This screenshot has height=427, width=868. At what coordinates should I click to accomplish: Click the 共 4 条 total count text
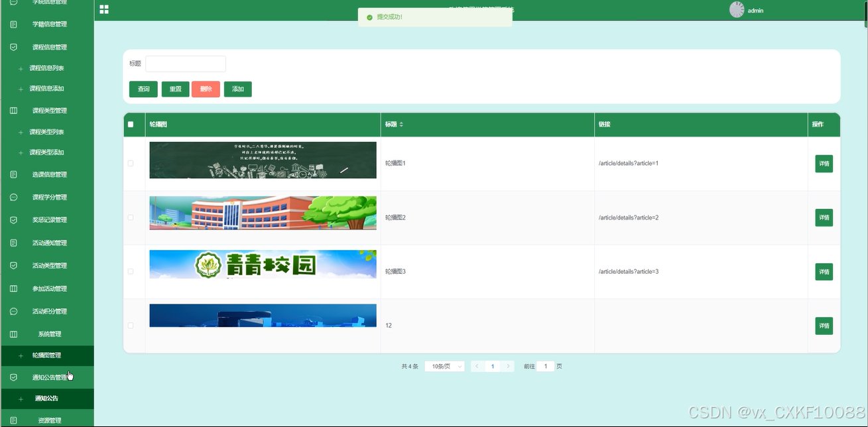(x=410, y=366)
